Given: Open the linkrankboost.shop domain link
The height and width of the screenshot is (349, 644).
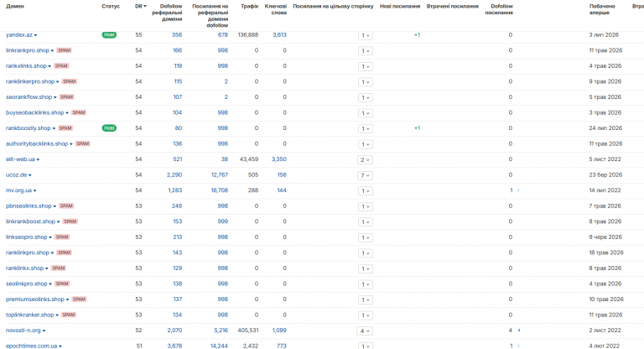Looking at the screenshot, I should click(30, 221).
